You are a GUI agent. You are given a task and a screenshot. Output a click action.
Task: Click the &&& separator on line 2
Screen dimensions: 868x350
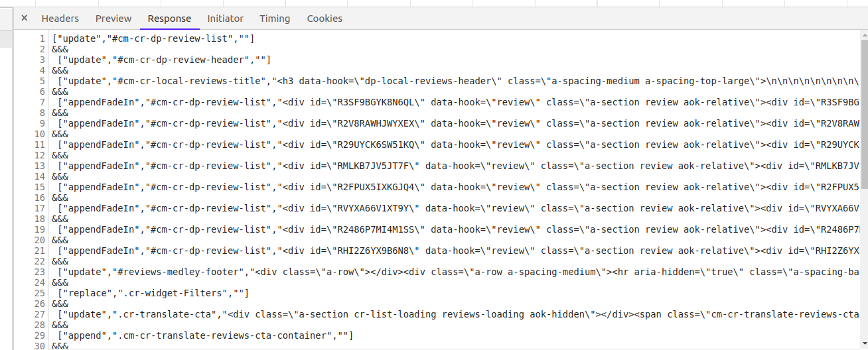coord(60,49)
